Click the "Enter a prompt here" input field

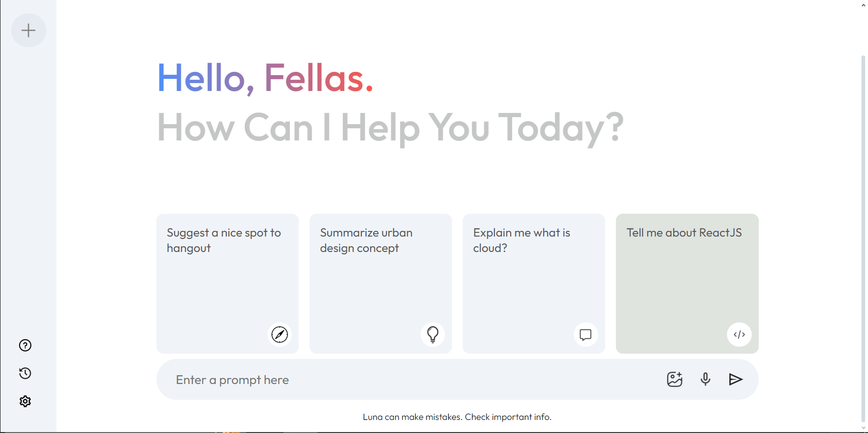411,380
